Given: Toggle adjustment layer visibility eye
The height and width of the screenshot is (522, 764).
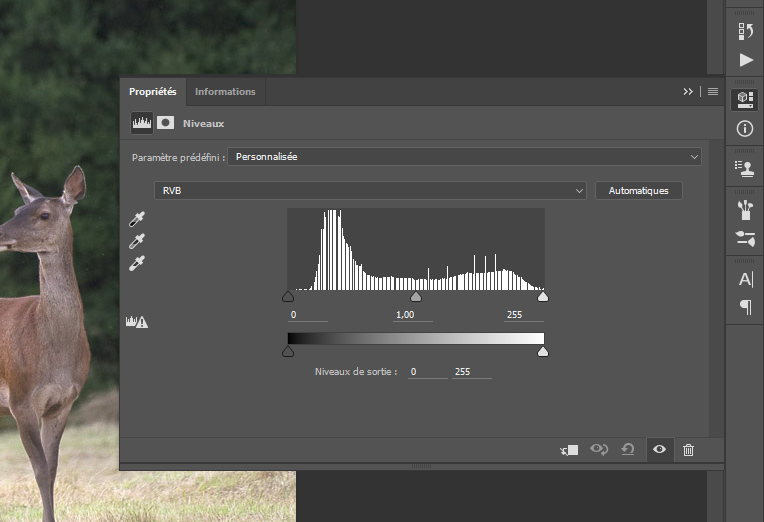Looking at the screenshot, I should pos(659,449).
